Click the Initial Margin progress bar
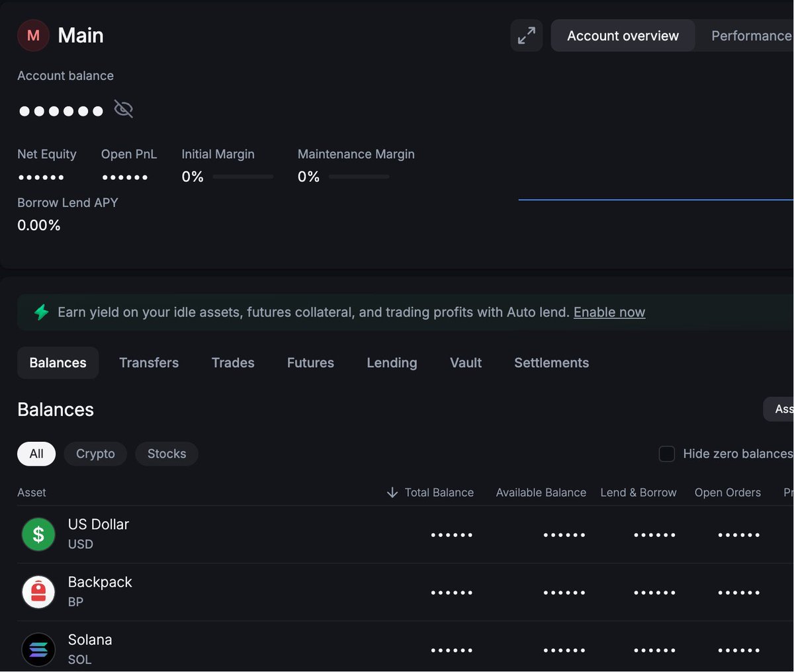The height and width of the screenshot is (672, 794). (x=243, y=177)
